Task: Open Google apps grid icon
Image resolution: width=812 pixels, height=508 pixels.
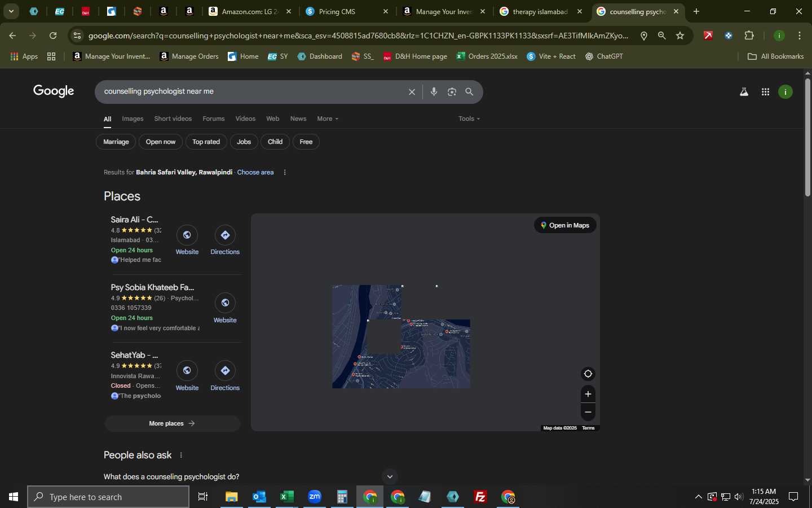Action: coord(765,92)
